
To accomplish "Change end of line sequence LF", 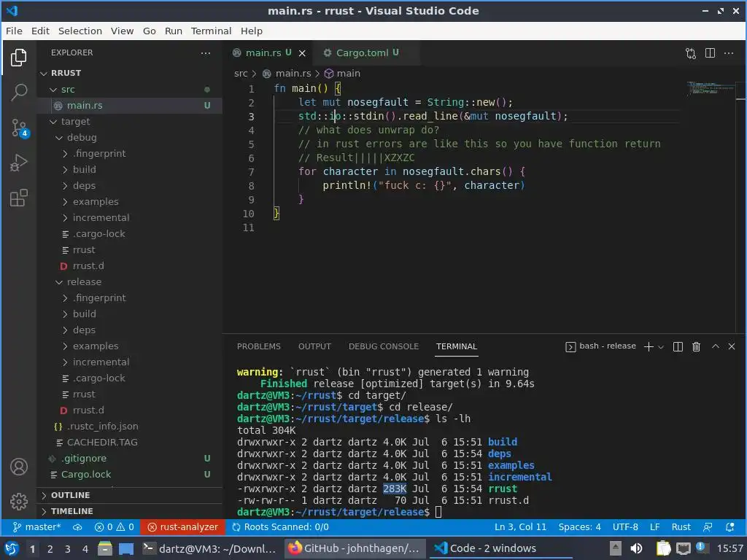I will [x=655, y=527].
